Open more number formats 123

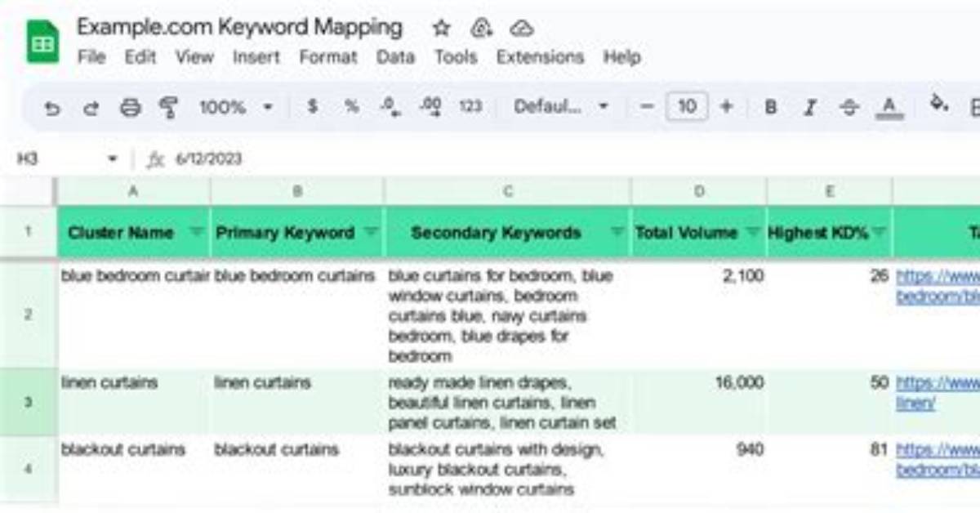click(x=470, y=106)
